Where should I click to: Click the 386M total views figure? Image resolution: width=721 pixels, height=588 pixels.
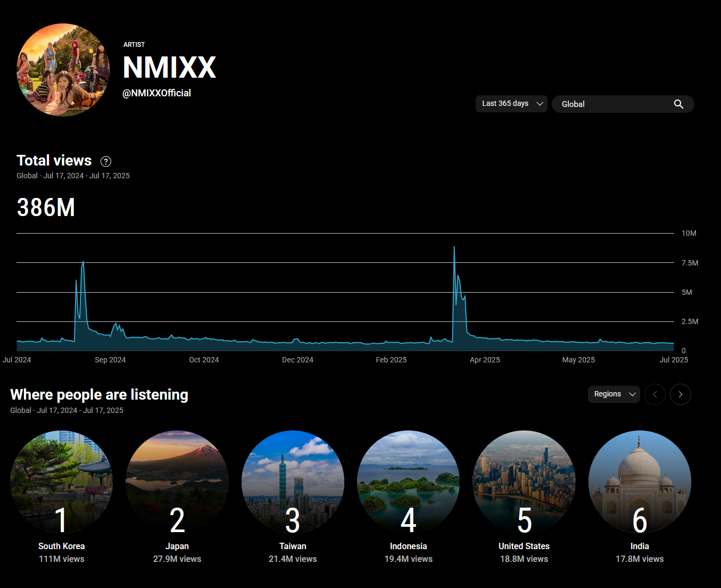pyautogui.click(x=46, y=208)
